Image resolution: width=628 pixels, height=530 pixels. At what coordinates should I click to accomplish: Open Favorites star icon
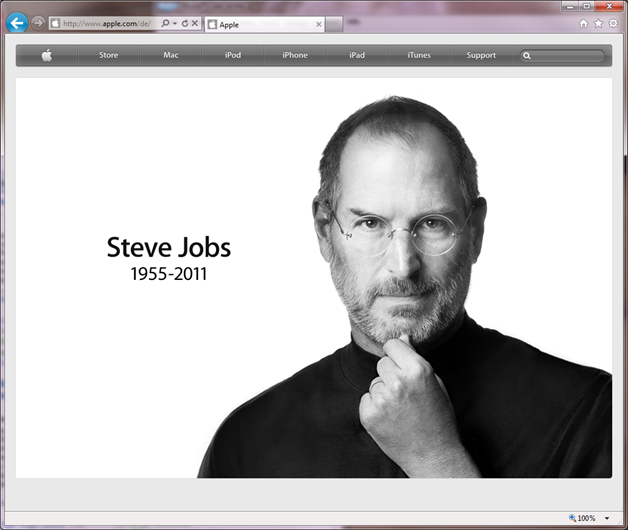pyautogui.click(x=598, y=24)
